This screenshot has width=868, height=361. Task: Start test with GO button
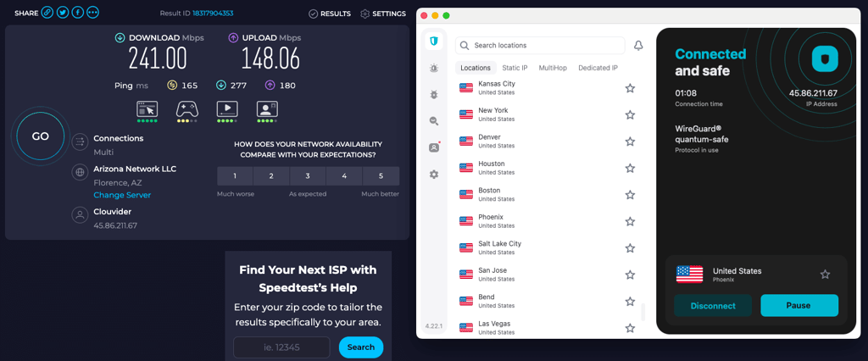coord(41,136)
